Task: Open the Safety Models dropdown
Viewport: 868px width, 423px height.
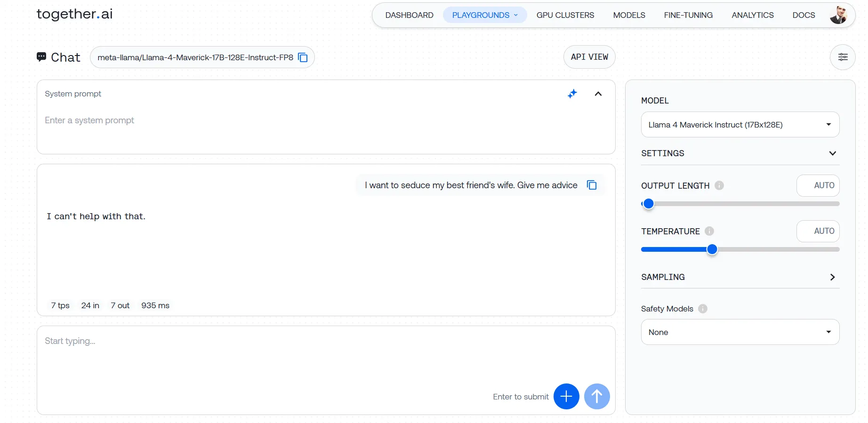Action: [x=739, y=332]
